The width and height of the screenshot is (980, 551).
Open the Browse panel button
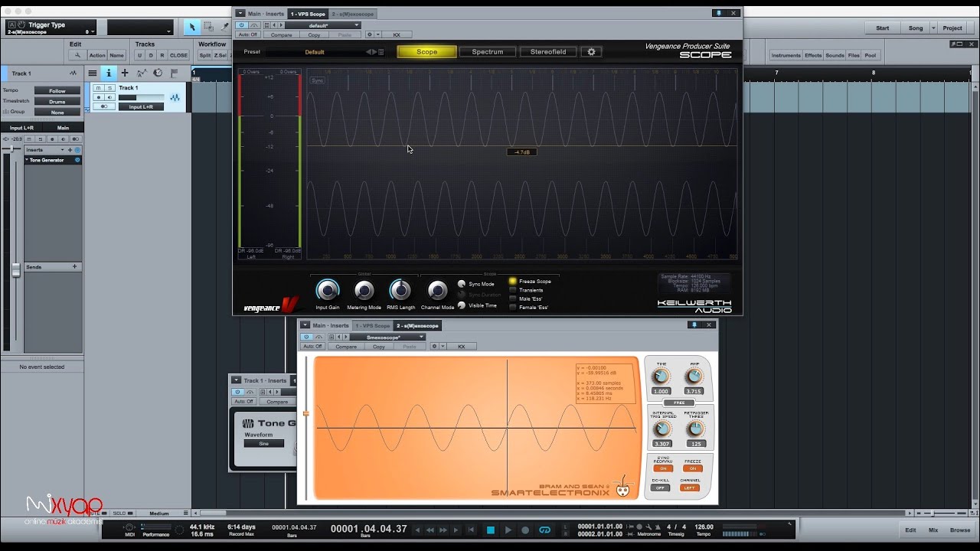pyautogui.click(x=960, y=530)
